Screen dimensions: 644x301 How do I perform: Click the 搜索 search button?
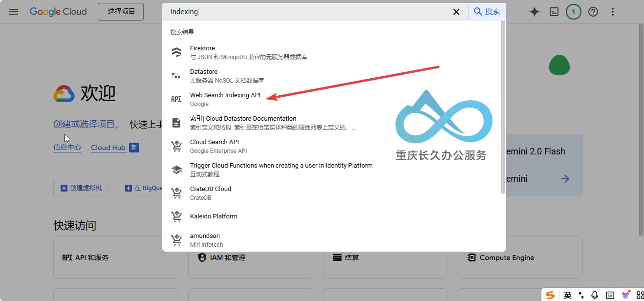pos(487,12)
